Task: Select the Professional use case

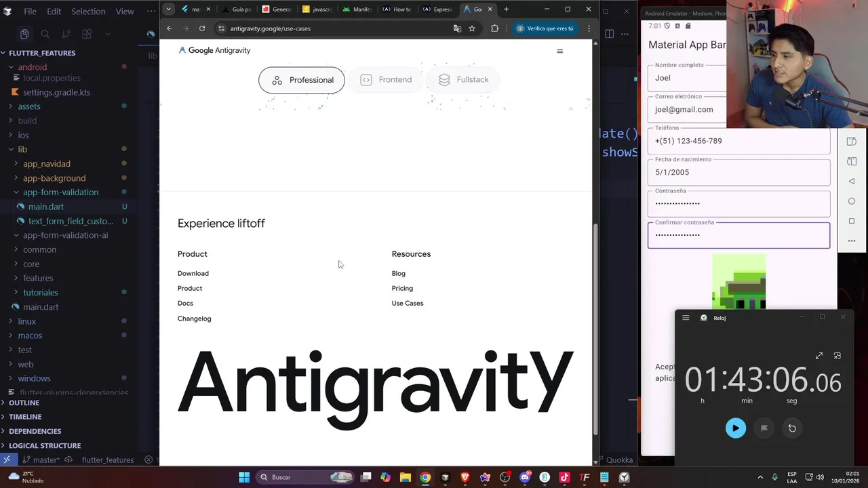Action: pyautogui.click(x=301, y=80)
